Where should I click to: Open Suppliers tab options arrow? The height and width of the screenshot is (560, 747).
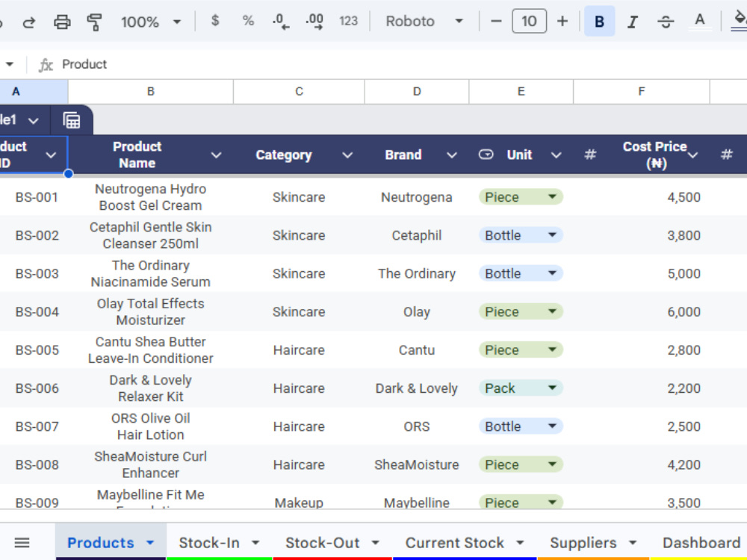[633, 542]
